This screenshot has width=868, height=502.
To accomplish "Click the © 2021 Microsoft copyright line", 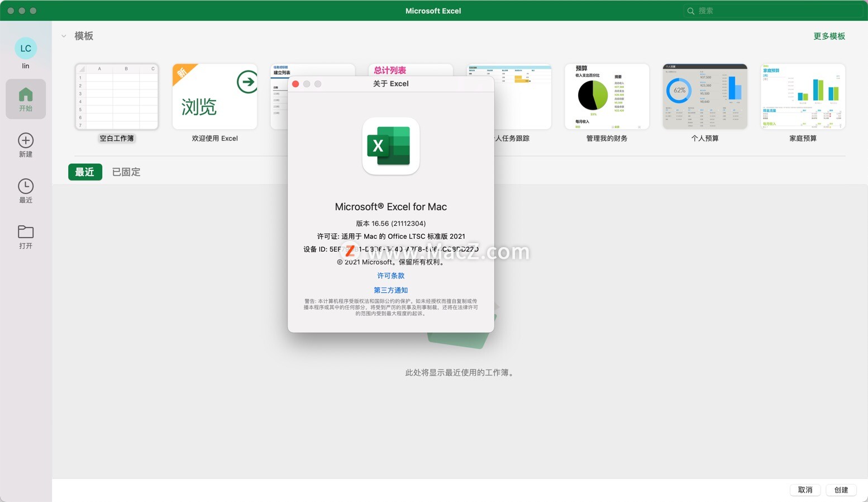I will point(391,262).
